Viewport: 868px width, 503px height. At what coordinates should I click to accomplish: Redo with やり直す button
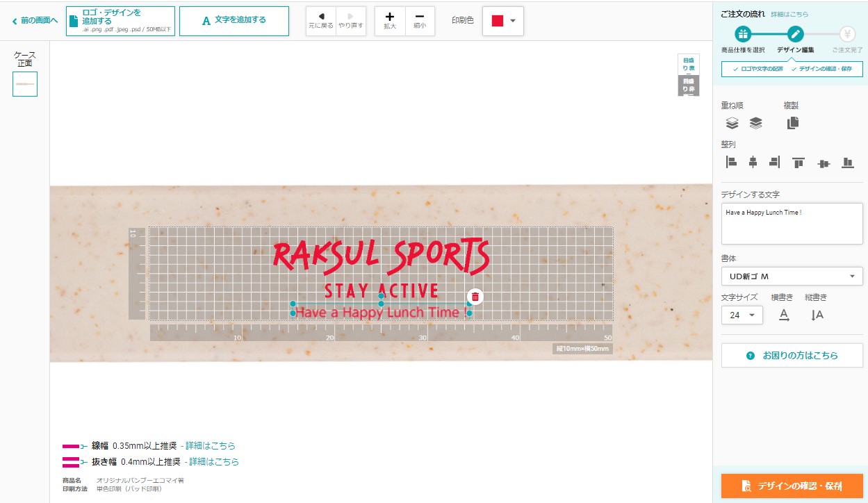coord(350,21)
